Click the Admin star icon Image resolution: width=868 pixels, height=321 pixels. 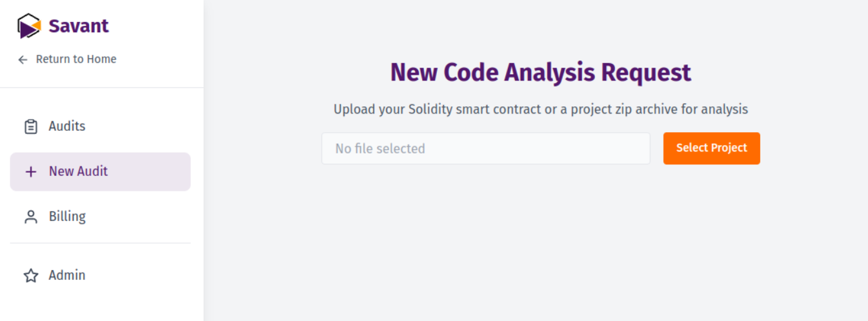click(x=30, y=276)
